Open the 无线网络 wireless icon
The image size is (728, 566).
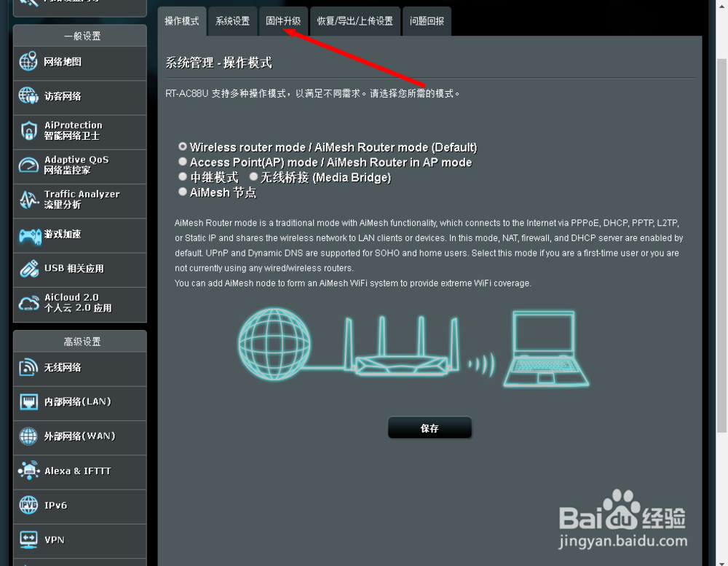click(x=28, y=367)
